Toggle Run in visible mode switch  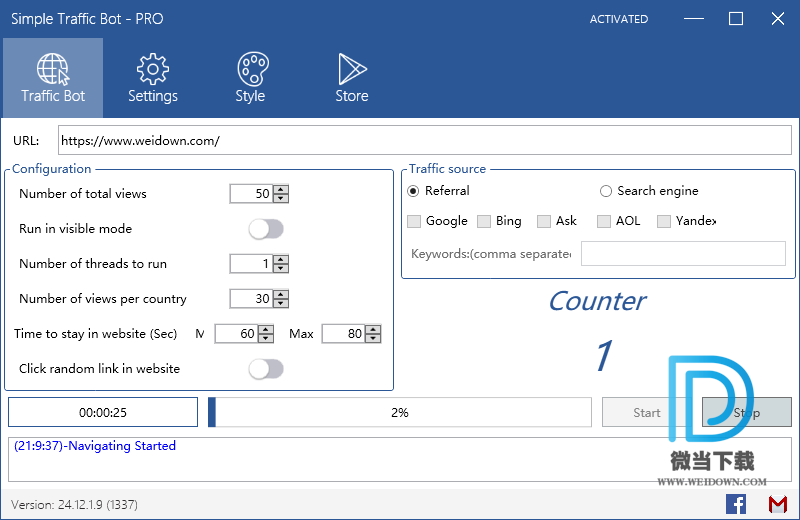point(266,229)
